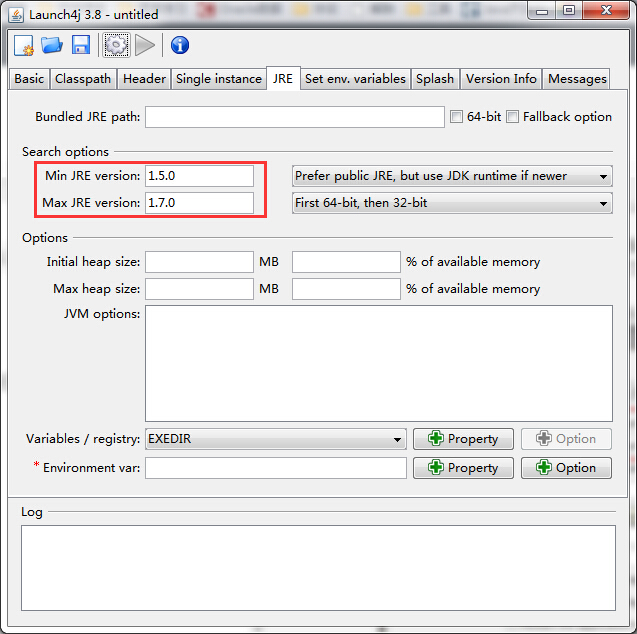The width and height of the screenshot is (637, 634).
Task: Open the Classpath tab
Action: [83, 79]
